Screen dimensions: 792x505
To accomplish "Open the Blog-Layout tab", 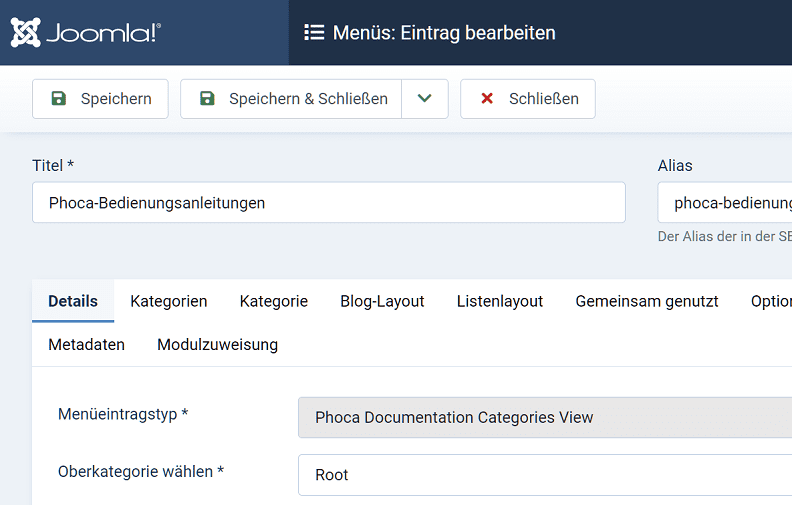I will 382,301.
